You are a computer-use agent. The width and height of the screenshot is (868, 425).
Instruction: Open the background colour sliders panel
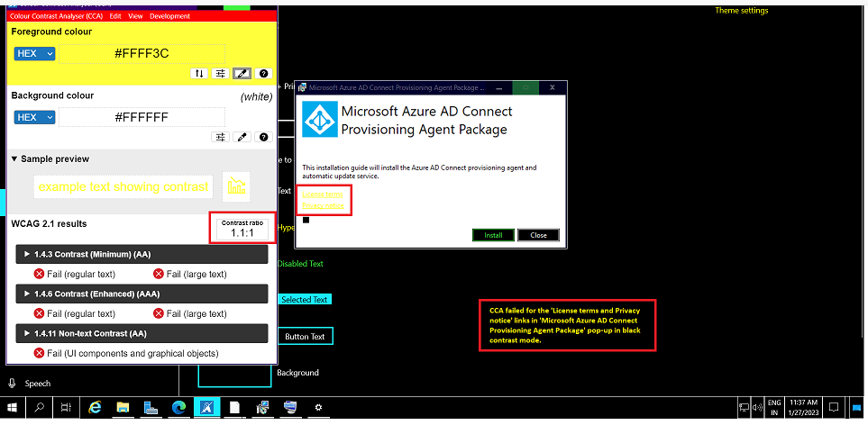220,137
